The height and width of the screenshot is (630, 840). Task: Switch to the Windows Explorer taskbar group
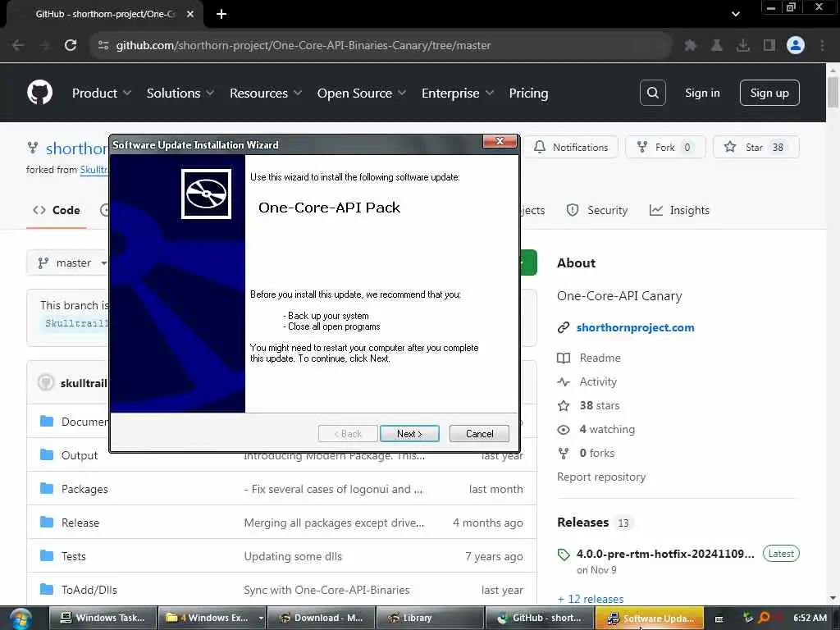(x=212, y=619)
